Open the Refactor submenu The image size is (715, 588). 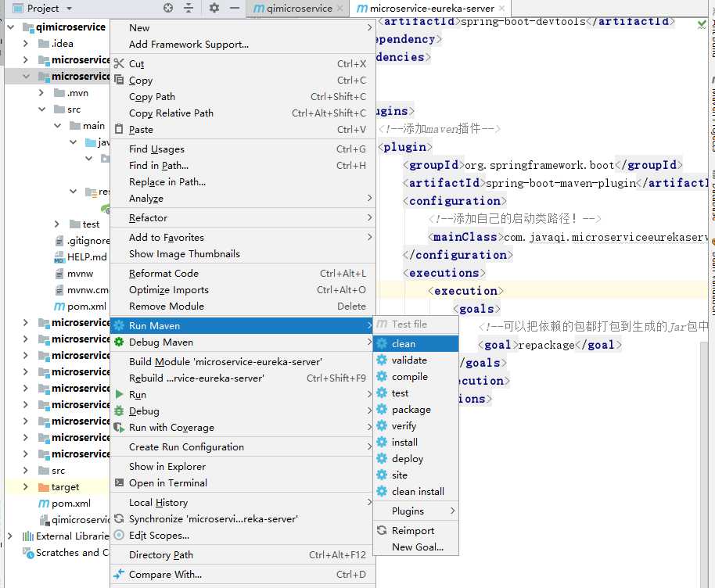[243, 217]
